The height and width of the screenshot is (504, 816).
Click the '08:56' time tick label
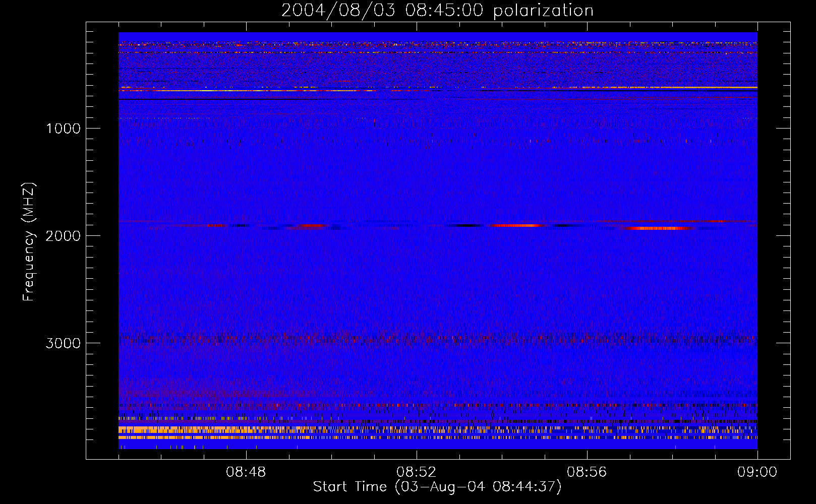[587, 472]
